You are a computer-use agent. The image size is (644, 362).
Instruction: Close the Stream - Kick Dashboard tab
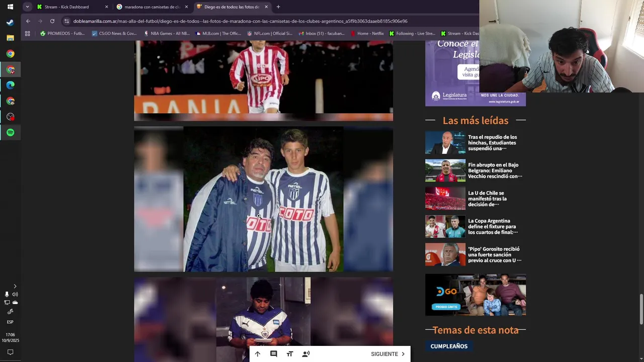pyautogui.click(x=107, y=7)
